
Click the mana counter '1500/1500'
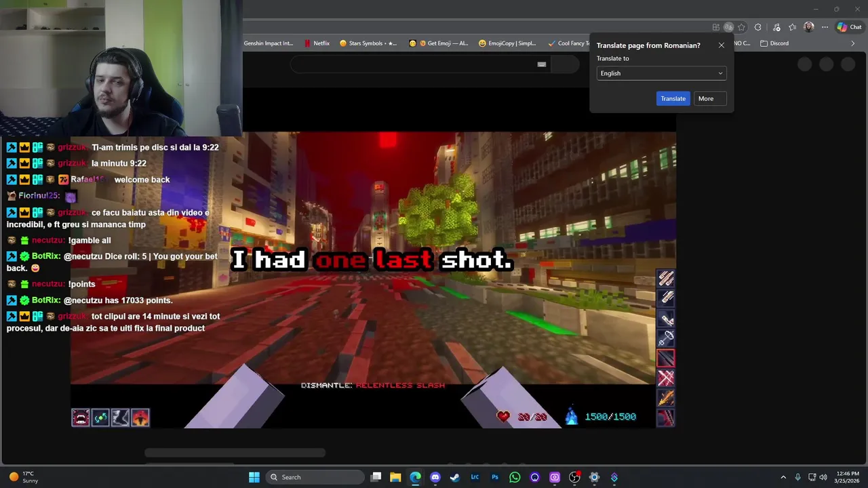610,417
